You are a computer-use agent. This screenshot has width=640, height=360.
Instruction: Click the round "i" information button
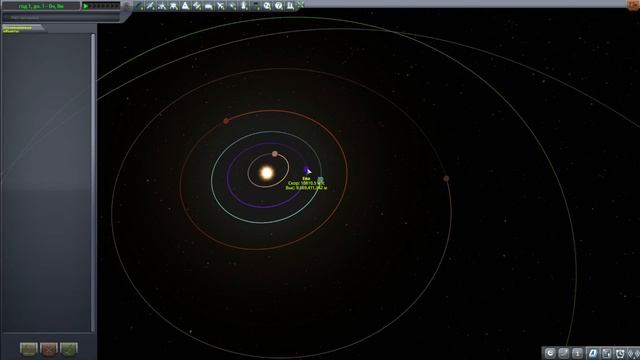point(578,353)
